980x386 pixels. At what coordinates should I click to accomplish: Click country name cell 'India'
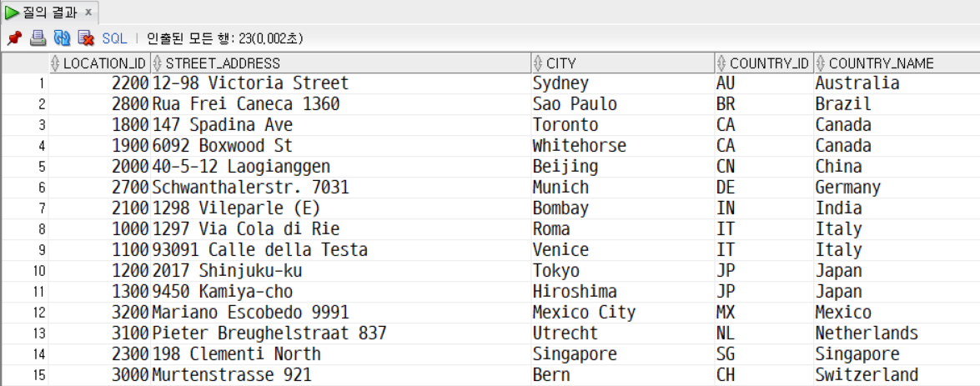click(897, 208)
